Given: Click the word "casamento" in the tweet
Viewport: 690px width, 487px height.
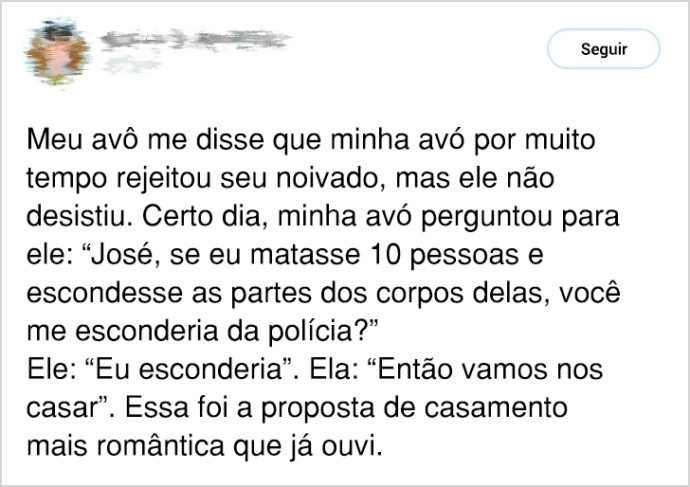Looking at the screenshot, I should 496,408.
